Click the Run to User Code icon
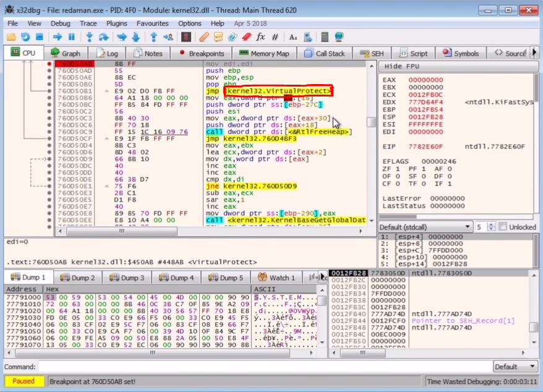The image size is (543, 392). (168, 36)
